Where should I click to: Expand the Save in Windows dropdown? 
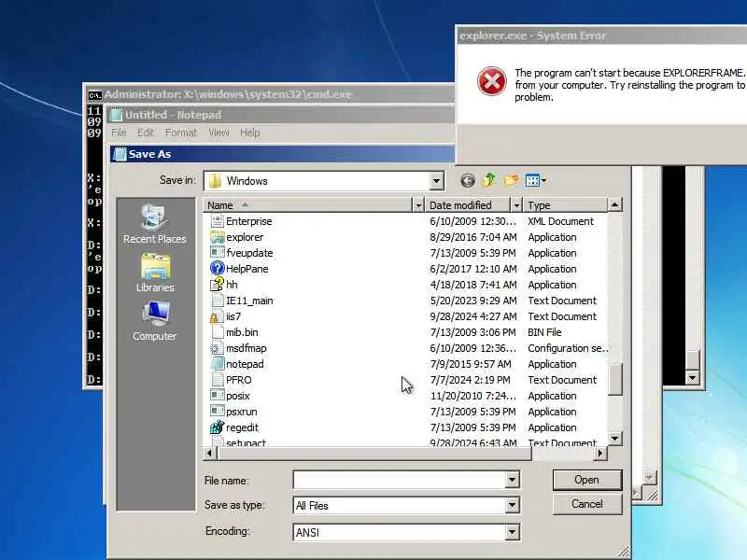coord(436,181)
